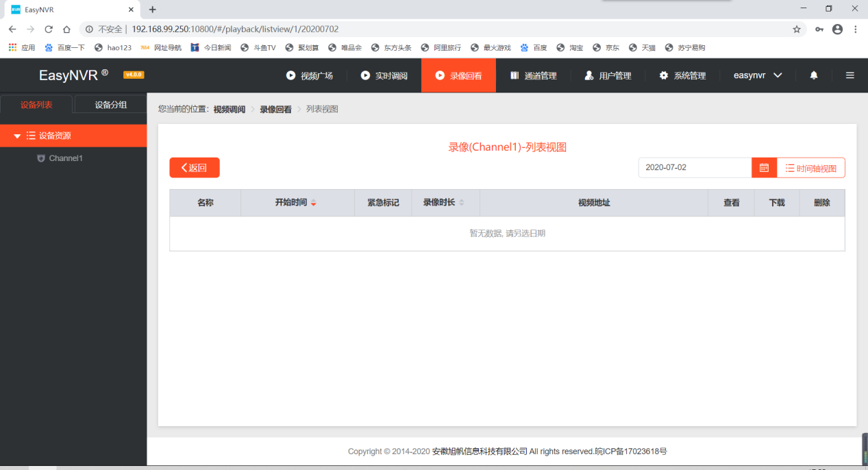This screenshot has height=470, width=868.
Task: Open 唯品会 bookmark
Action: (345, 48)
